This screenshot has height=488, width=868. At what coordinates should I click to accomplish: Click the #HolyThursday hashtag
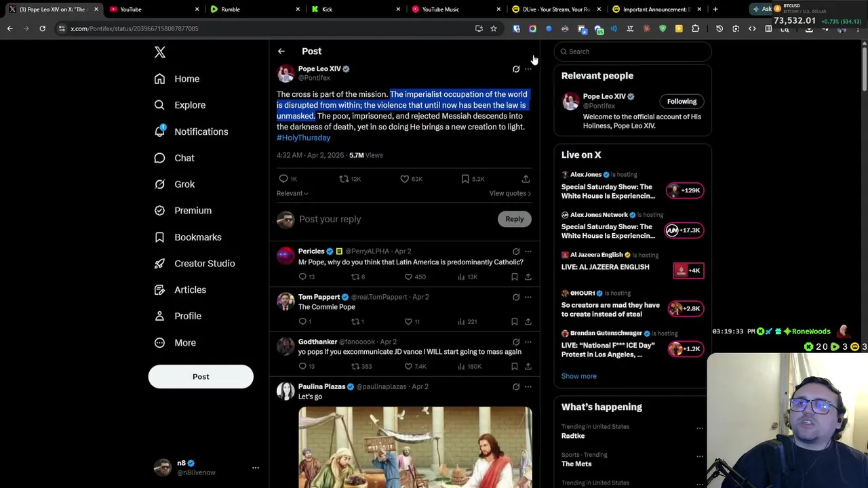tap(303, 138)
